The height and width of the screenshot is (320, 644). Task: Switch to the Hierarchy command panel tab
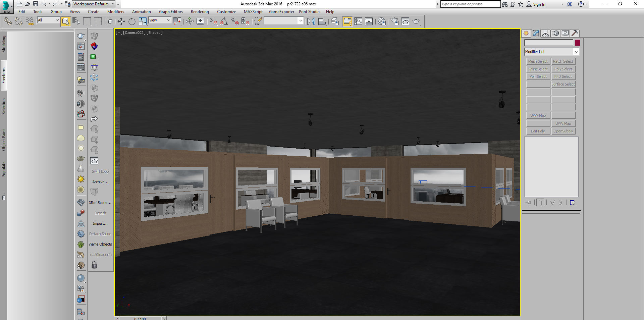(x=545, y=33)
